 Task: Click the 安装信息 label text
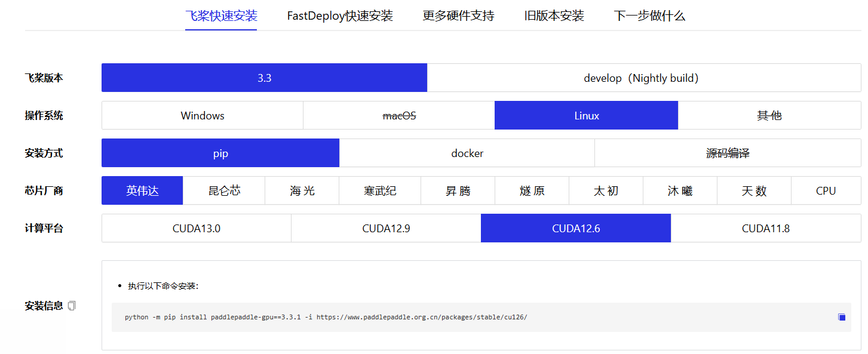tap(44, 306)
